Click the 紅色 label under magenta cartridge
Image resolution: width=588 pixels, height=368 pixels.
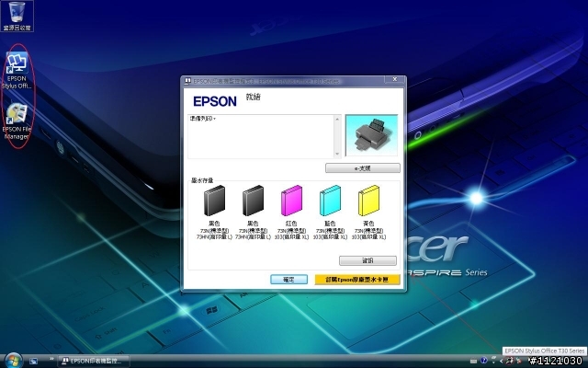click(291, 224)
